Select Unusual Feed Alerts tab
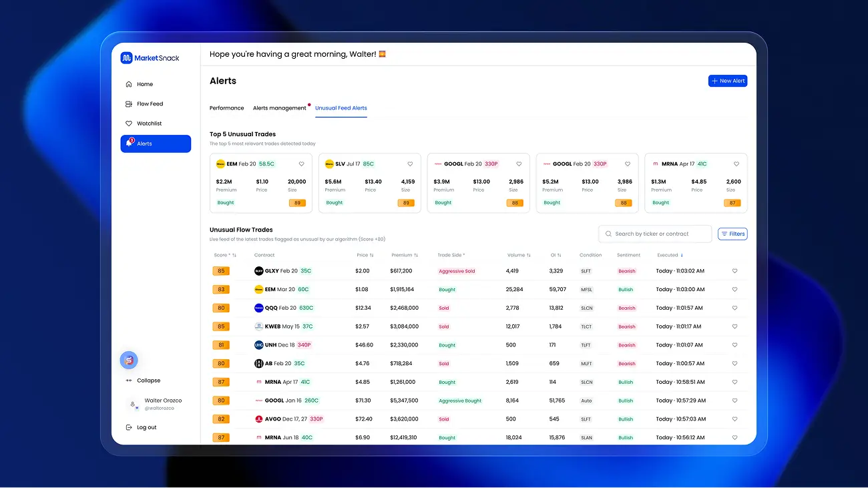This screenshot has width=868, height=488. [x=341, y=108]
